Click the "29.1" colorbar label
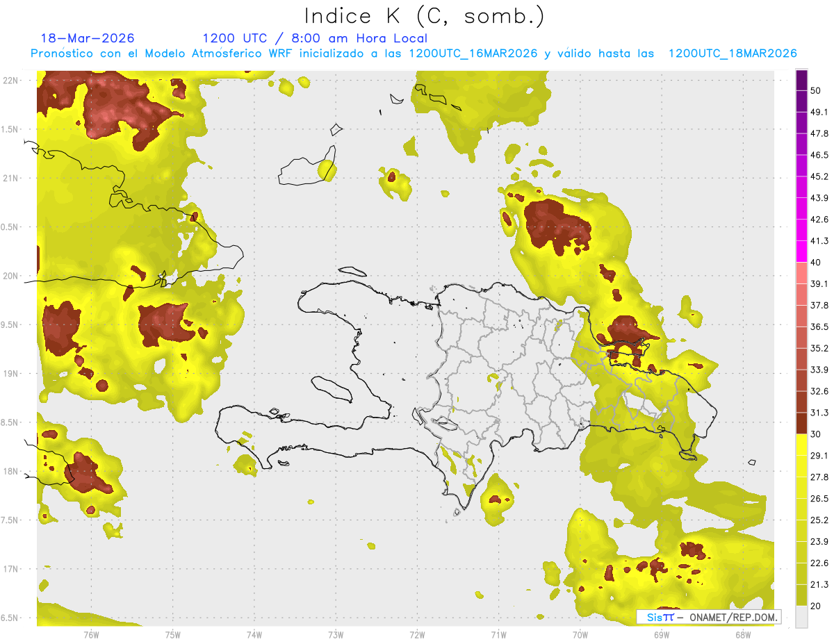The width and height of the screenshot is (834, 644). [819, 455]
